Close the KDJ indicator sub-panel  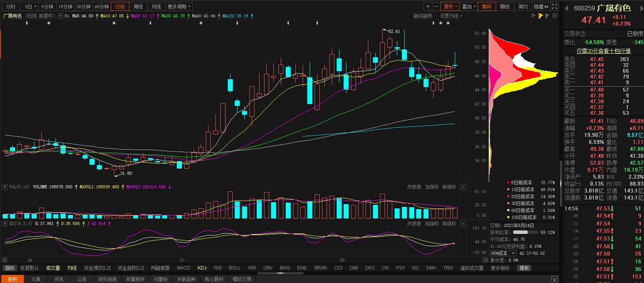[x=463, y=224]
